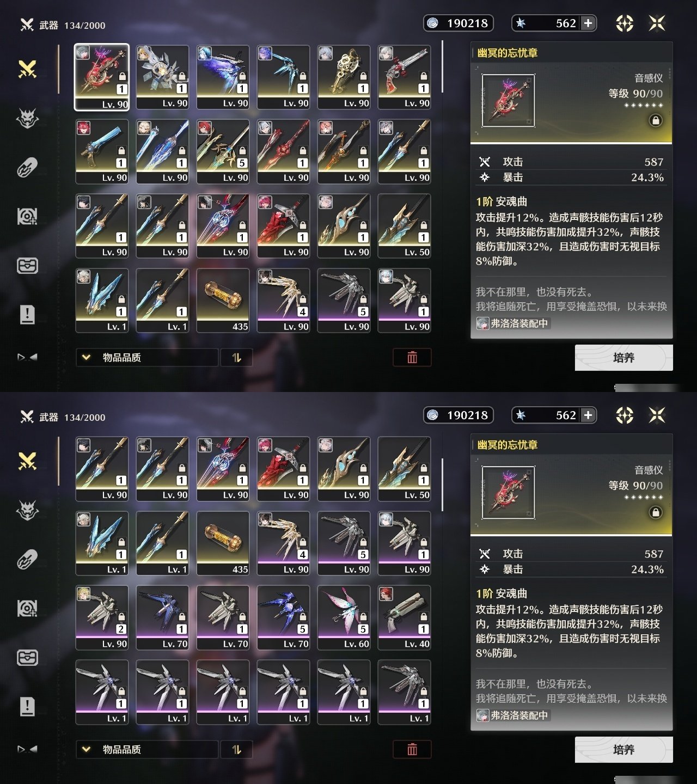Click the plus icon next to 562
Screen dimensions: 697x784
click(x=588, y=23)
